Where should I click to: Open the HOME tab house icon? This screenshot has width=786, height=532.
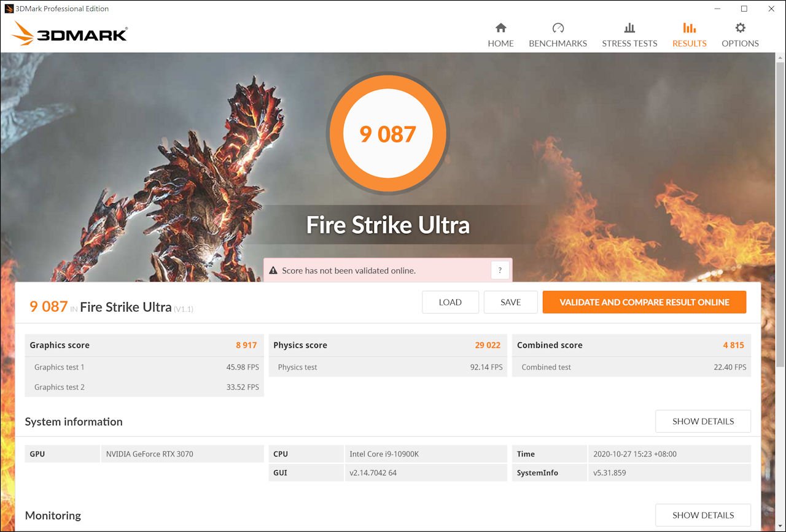[x=500, y=28]
